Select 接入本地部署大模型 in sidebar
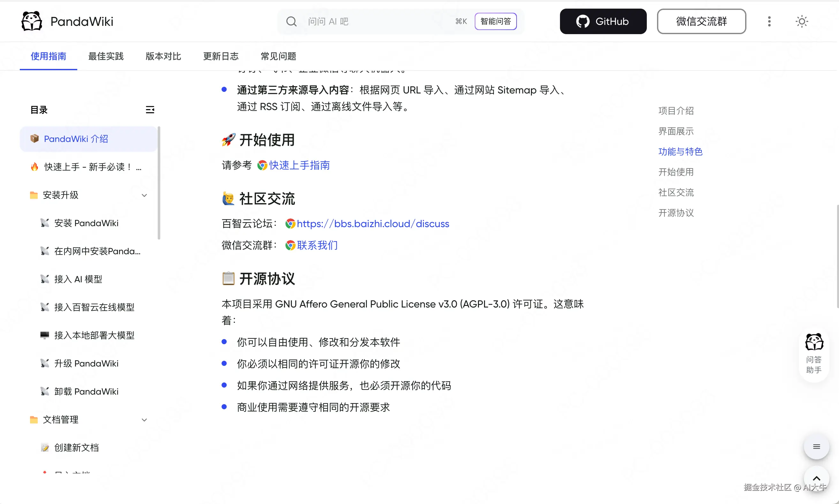The width and height of the screenshot is (839, 504). coord(94,335)
